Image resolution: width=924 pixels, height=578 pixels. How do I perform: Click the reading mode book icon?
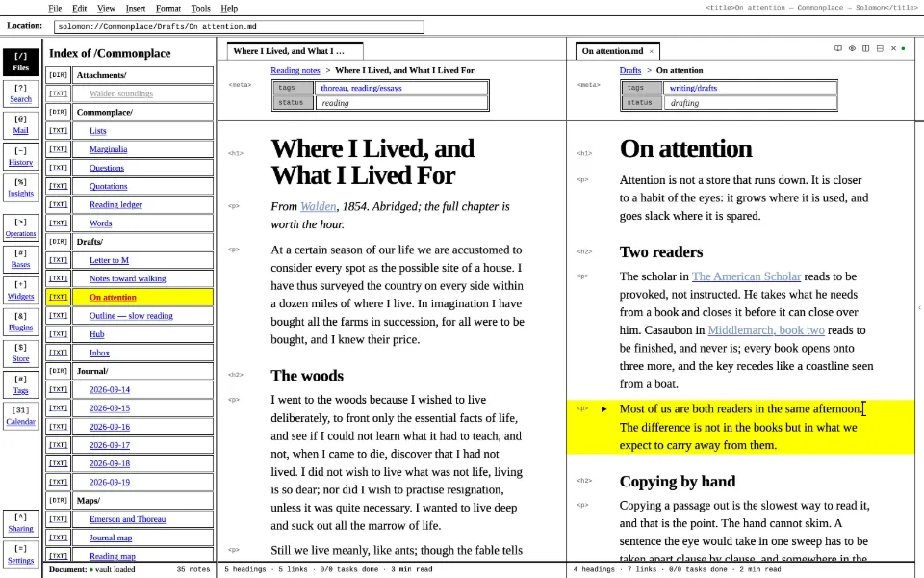tap(838, 48)
